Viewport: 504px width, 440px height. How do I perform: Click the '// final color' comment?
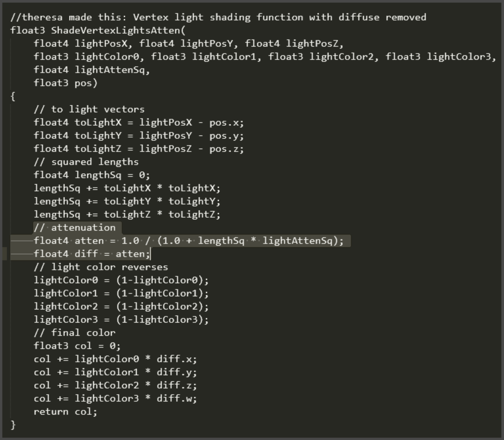(75, 333)
